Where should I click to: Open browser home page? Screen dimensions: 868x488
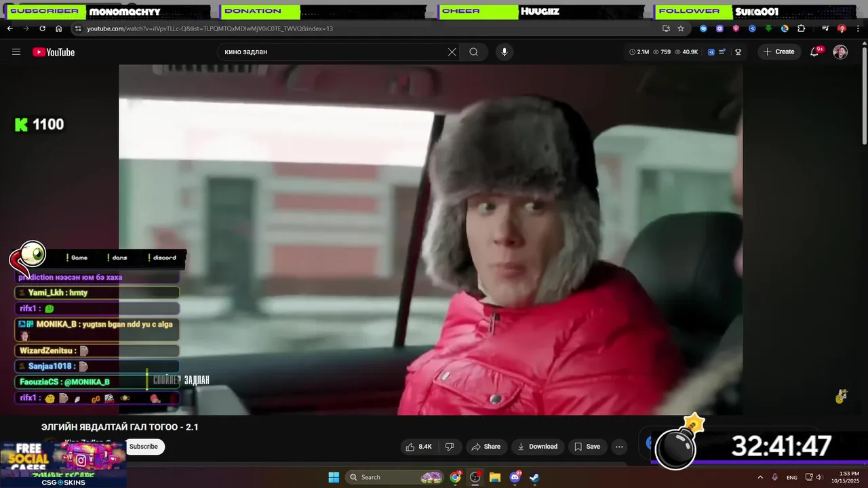tap(58, 28)
